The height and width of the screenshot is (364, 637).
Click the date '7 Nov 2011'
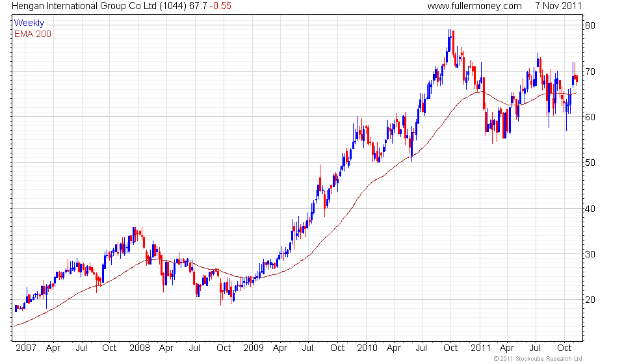pyautogui.click(x=558, y=6)
